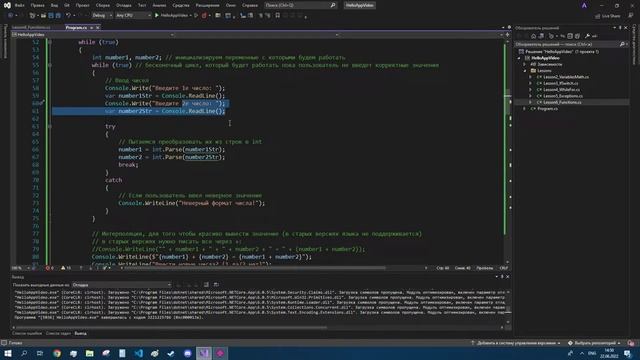Select Lesson6_Functions.cs in Solution Explorer
Viewport: 640px width, 360px height.
tap(562, 102)
